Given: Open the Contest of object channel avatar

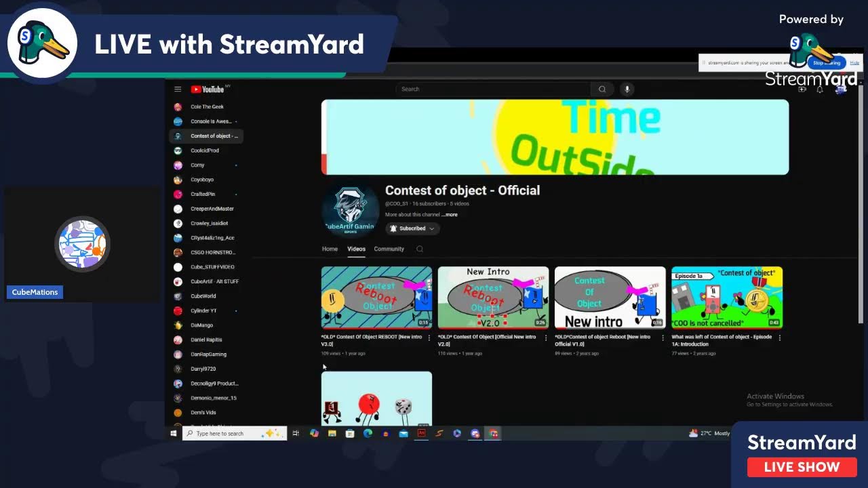Looking at the screenshot, I should point(351,209).
